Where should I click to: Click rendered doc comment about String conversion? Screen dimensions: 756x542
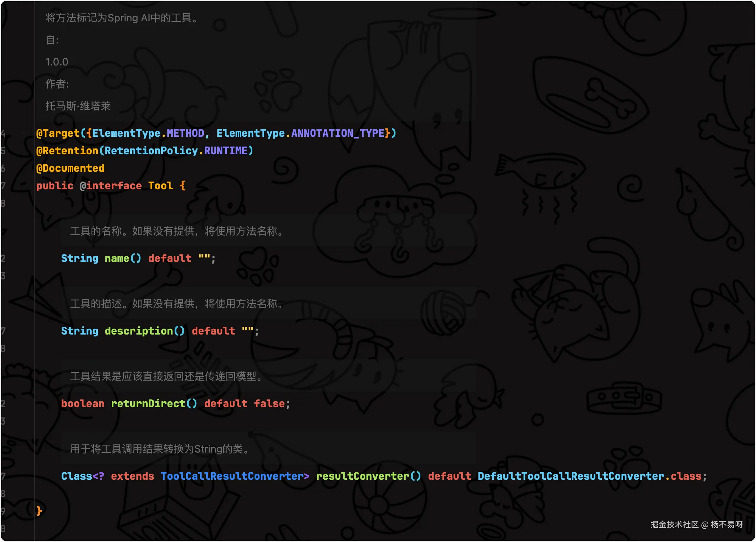(160, 449)
